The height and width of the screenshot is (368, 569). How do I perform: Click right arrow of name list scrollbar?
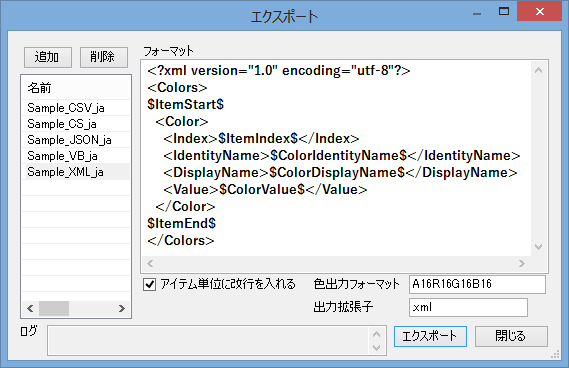point(122,308)
